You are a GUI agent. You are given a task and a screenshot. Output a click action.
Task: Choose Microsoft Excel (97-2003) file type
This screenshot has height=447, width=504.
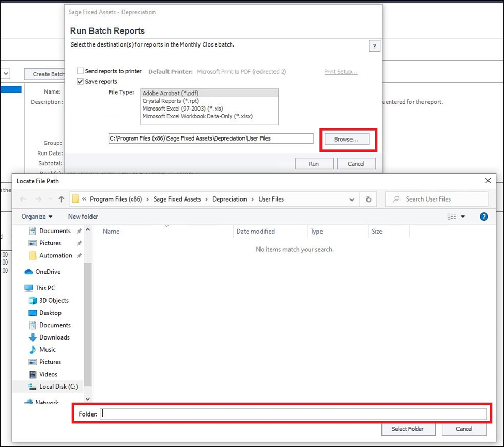tap(182, 109)
